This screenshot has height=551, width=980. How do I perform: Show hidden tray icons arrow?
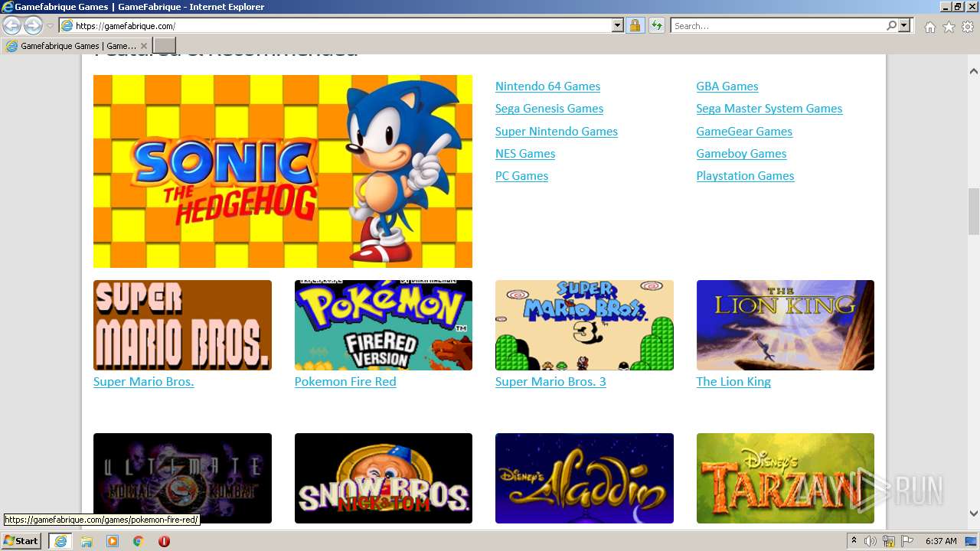point(854,541)
